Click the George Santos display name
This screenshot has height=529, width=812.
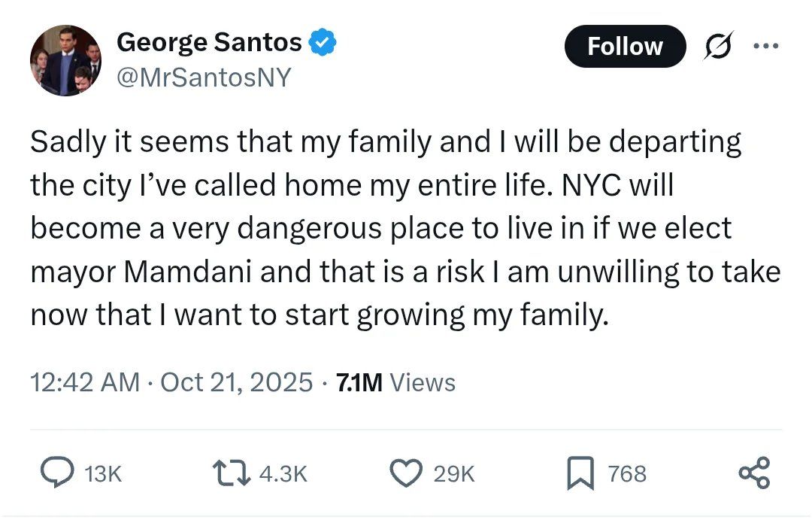coord(209,43)
